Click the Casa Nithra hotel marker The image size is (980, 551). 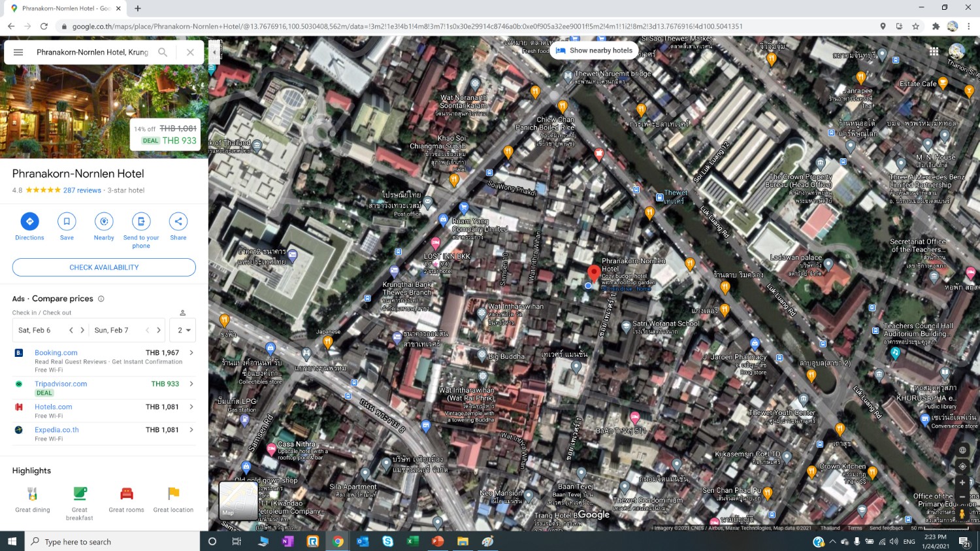271,449
